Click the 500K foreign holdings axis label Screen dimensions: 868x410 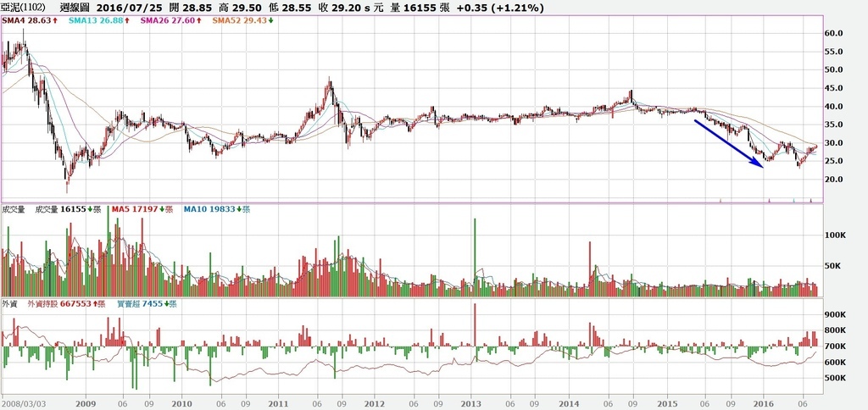click(x=835, y=378)
